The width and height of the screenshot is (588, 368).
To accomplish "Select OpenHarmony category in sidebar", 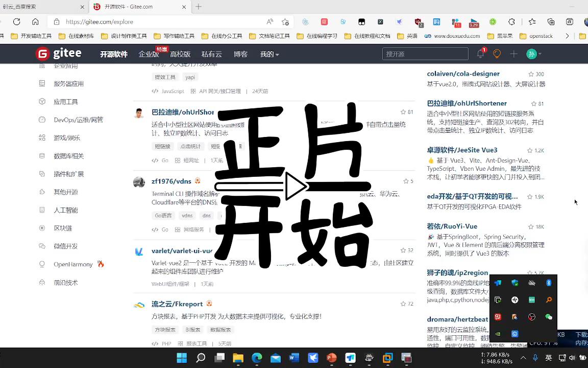I will pyautogui.click(x=73, y=264).
